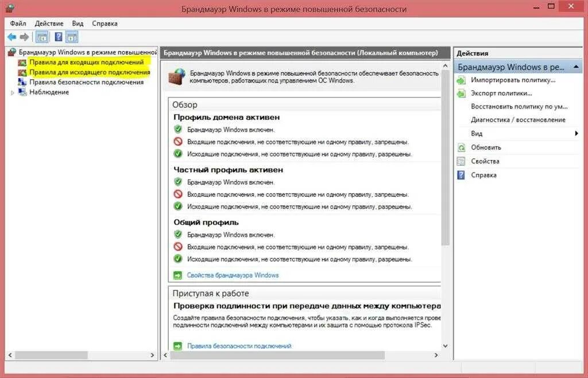The height and width of the screenshot is (378, 588).
Task: Expand the Наблюдение tree node
Action: [13, 92]
